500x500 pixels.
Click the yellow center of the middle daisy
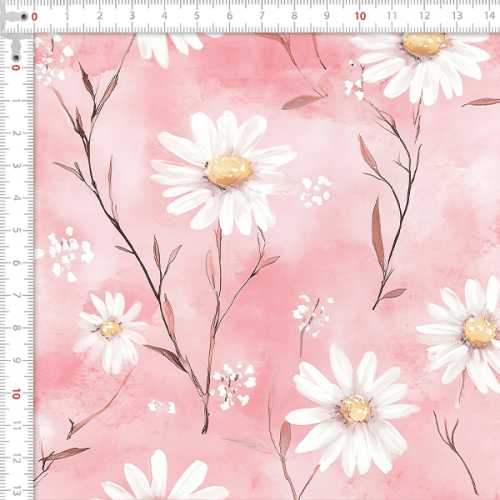(229, 170)
